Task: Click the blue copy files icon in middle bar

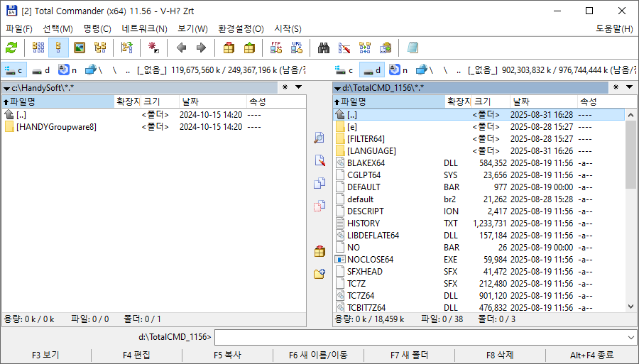Action: click(x=319, y=183)
